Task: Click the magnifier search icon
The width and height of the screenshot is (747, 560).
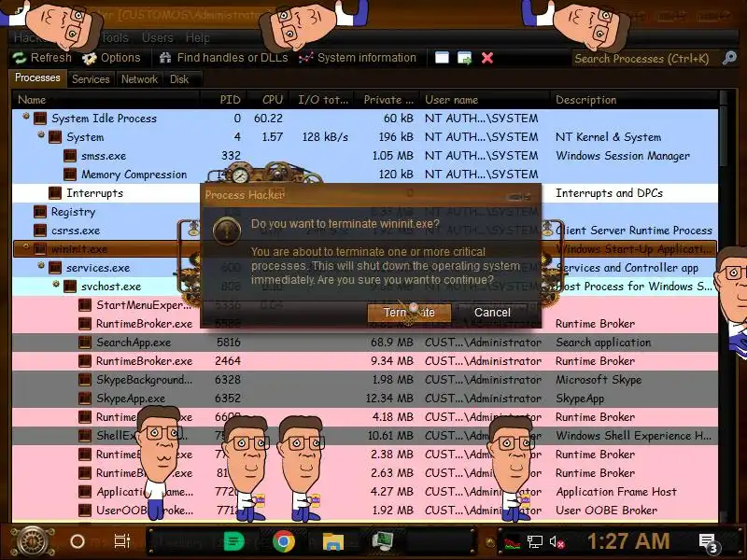Action: coord(729,58)
